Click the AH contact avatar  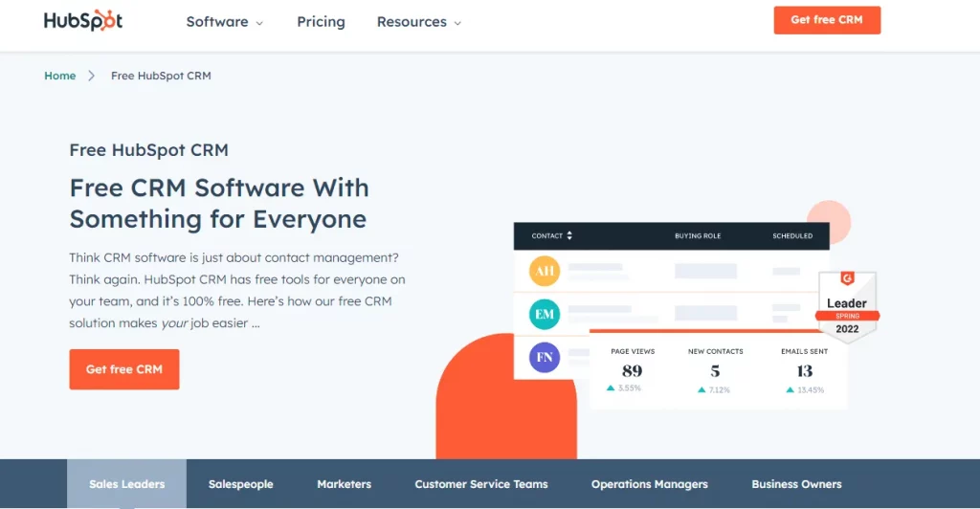coord(545,271)
